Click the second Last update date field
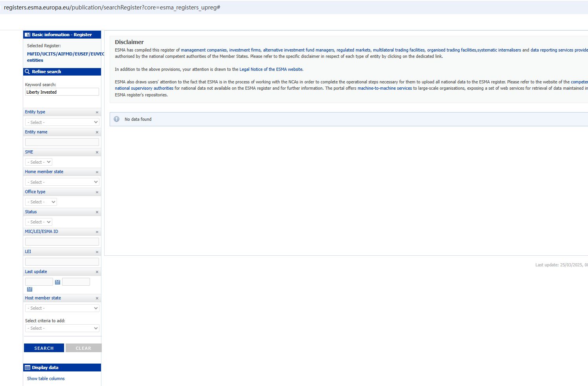The width and height of the screenshot is (588, 386). click(76, 282)
